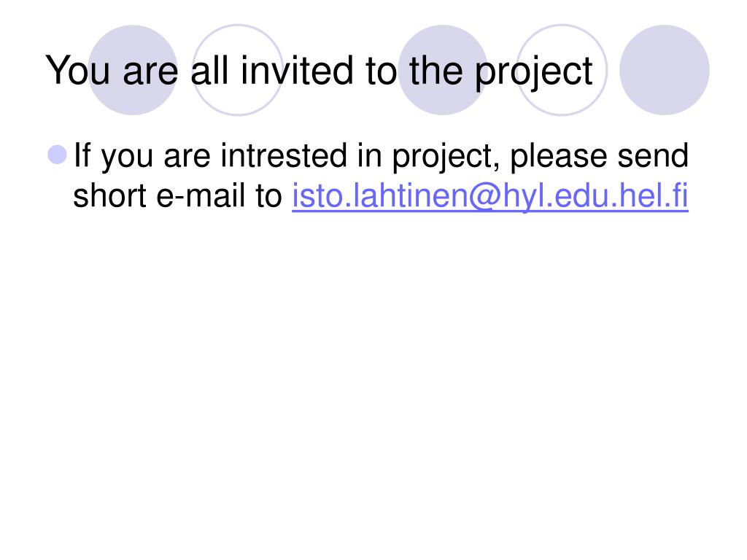
Task: Click the word 'intrested' in the bullet text
Action: [284, 155]
